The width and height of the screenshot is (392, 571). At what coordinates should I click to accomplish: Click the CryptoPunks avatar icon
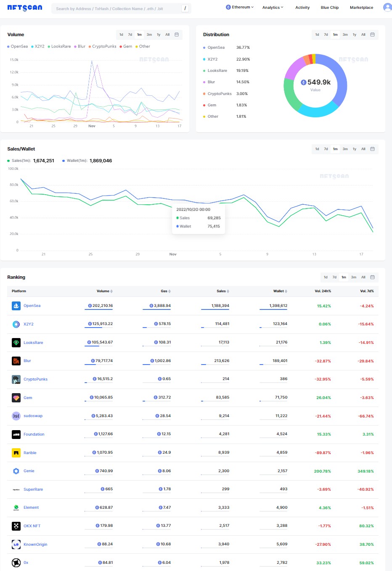[16, 379]
